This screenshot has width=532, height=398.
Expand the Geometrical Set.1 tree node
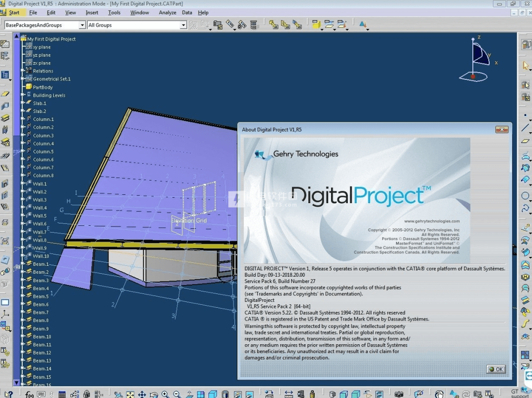(x=22, y=78)
